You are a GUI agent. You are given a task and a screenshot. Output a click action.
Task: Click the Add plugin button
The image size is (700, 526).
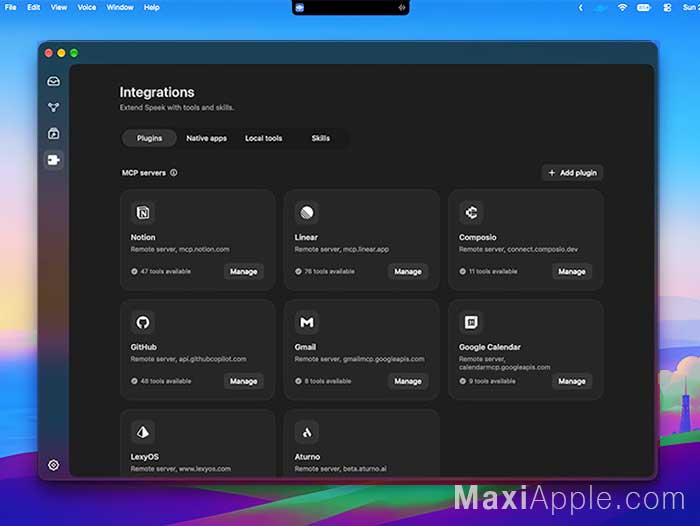[572, 173]
